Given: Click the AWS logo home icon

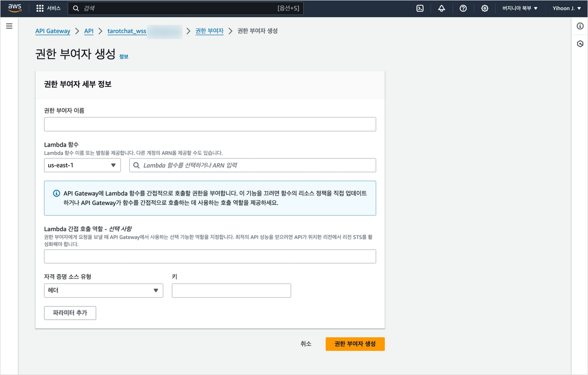Looking at the screenshot, I should 15,8.
